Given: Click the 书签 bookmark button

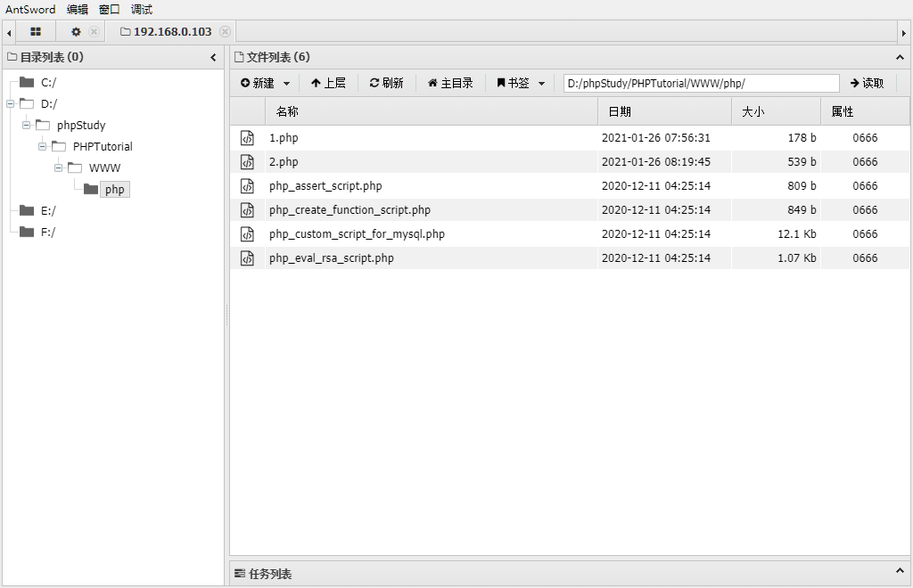Looking at the screenshot, I should [x=513, y=83].
